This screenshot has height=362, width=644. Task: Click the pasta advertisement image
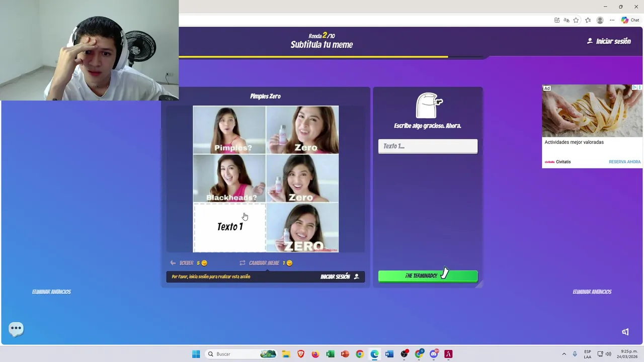point(592,111)
